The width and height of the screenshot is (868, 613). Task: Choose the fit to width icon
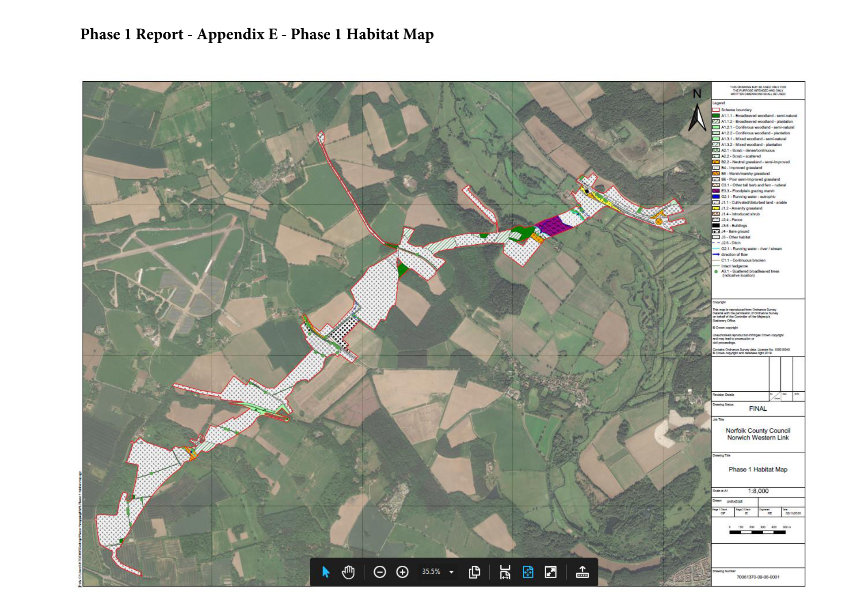pyautogui.click(x=505, y=572)
